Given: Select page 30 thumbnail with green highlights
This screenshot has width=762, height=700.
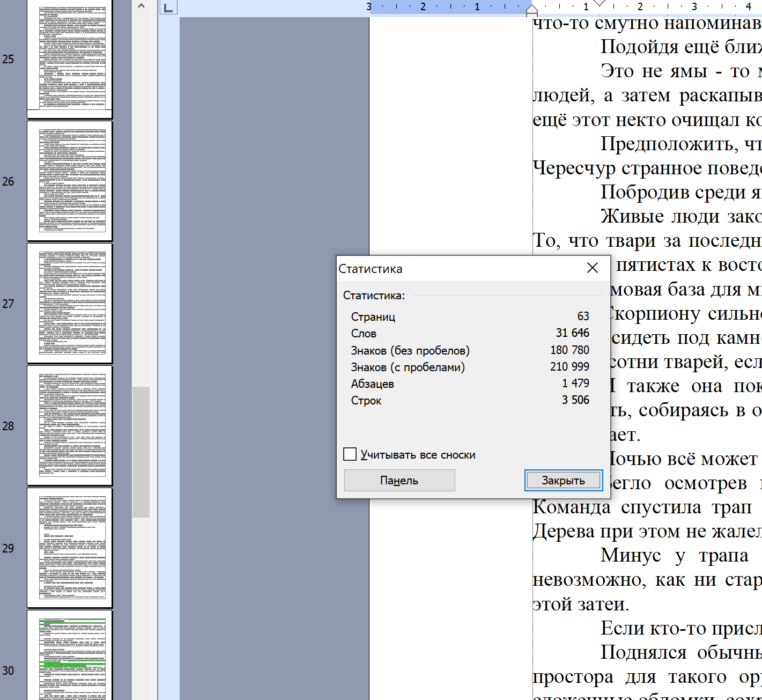Looking at the screenshot, I should [70, 657].
